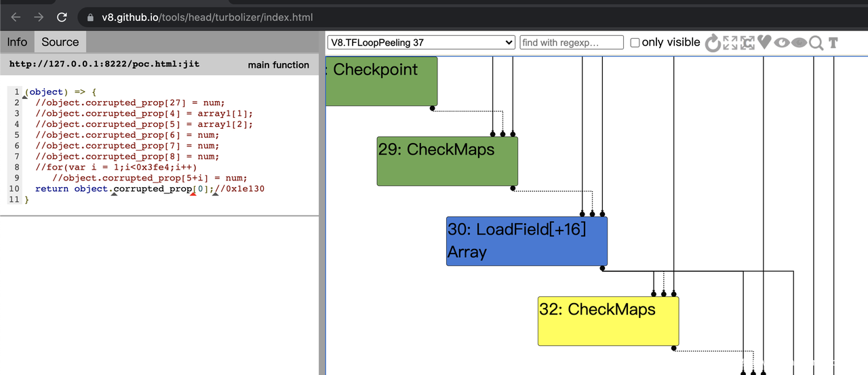This screenshot has height=375, width=868.
Task: Select the yellow 32: CheckMaps node
Action: 608,321
